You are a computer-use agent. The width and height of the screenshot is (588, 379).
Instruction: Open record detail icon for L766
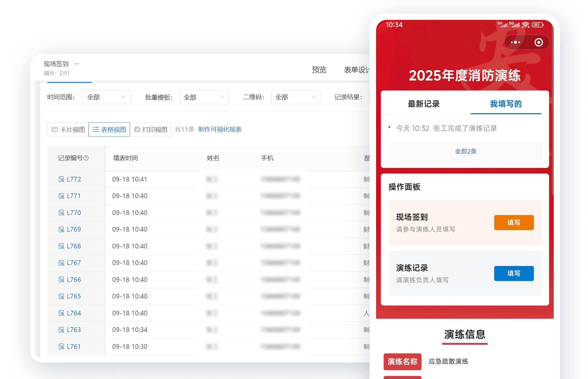61,279
